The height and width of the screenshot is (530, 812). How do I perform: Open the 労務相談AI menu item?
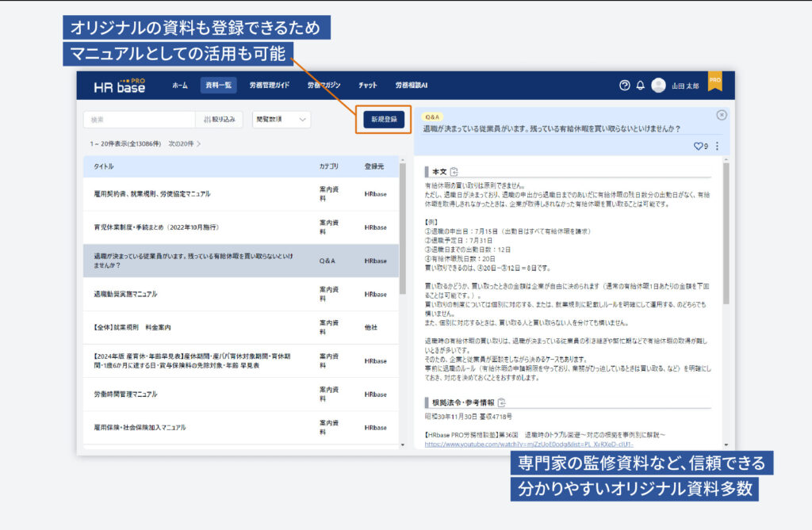tap(412, 86)
